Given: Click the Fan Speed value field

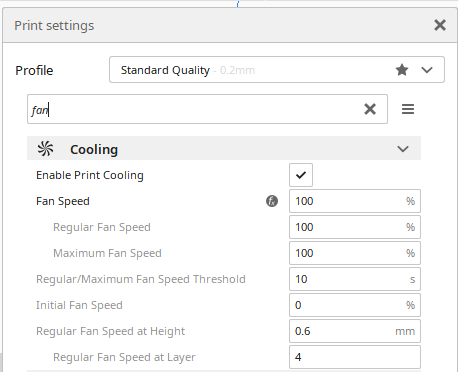Looking at the screenshot, I should (355, 201).
